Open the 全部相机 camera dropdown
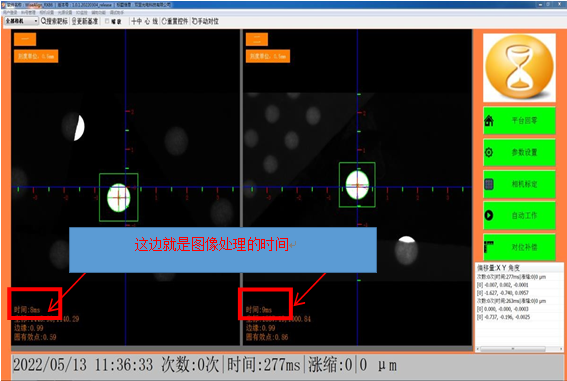The image size is (567, 381). (x=21, y=21)
